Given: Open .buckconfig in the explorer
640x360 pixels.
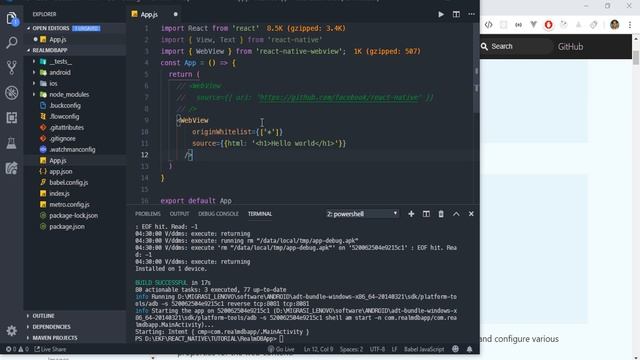Looking at the screenshot, I should (75, 105).
